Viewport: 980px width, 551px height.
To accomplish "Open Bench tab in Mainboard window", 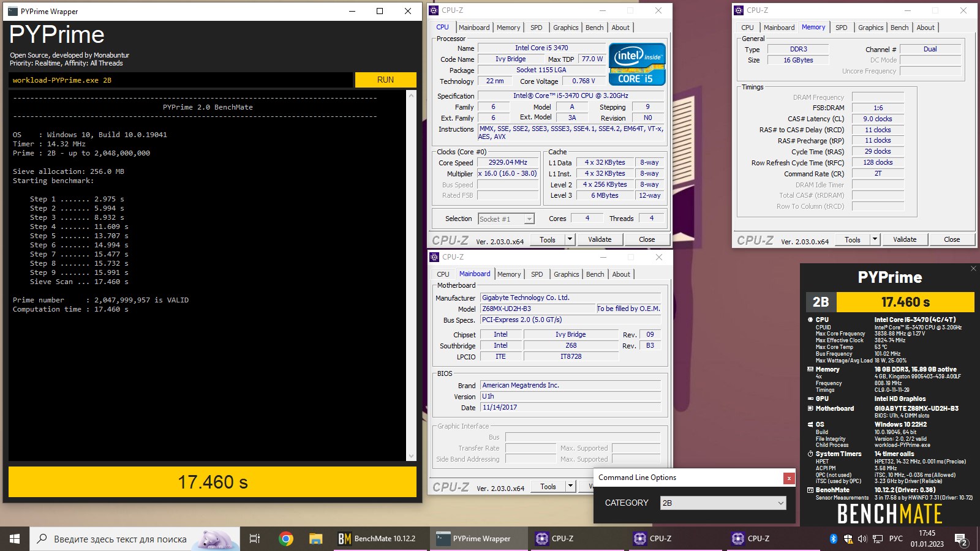I will [595, 274].
